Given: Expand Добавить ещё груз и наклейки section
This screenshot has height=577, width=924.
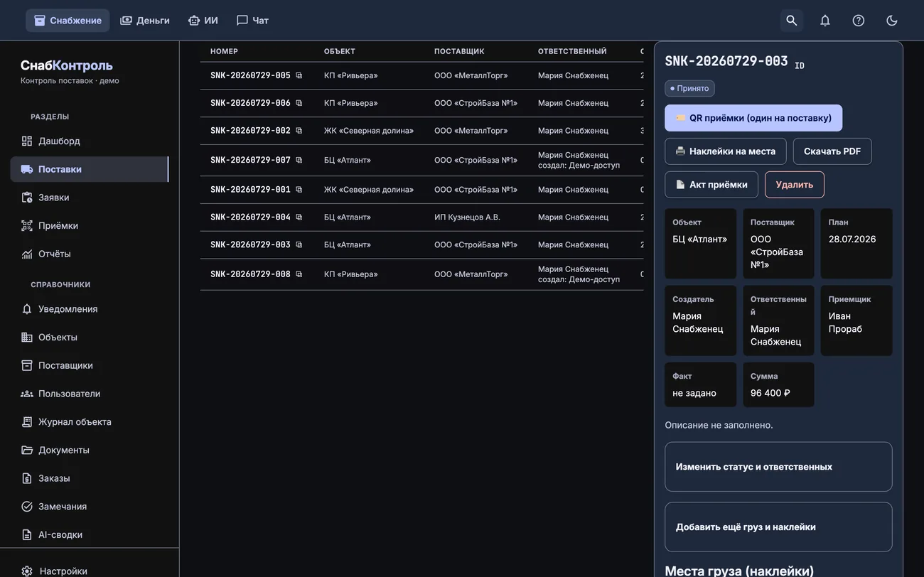Looking at the screenshot, I should tap(778, 527).
